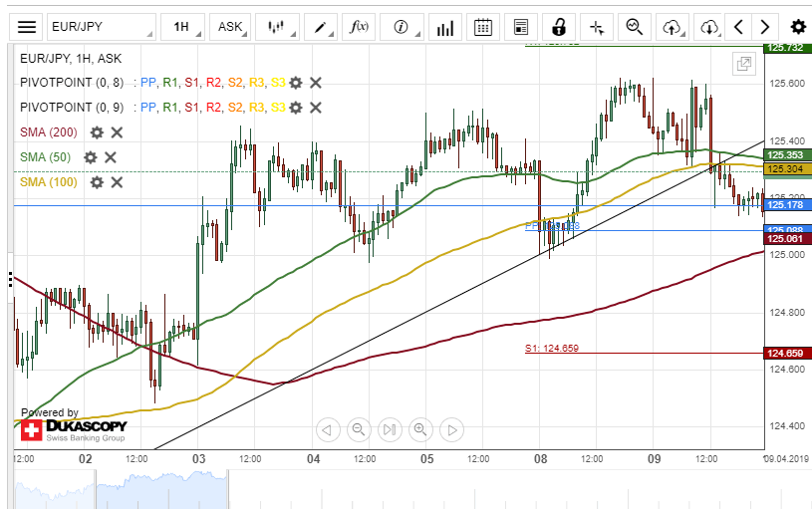Remove the SMA (200) indicator

click(x=117, y=132)
